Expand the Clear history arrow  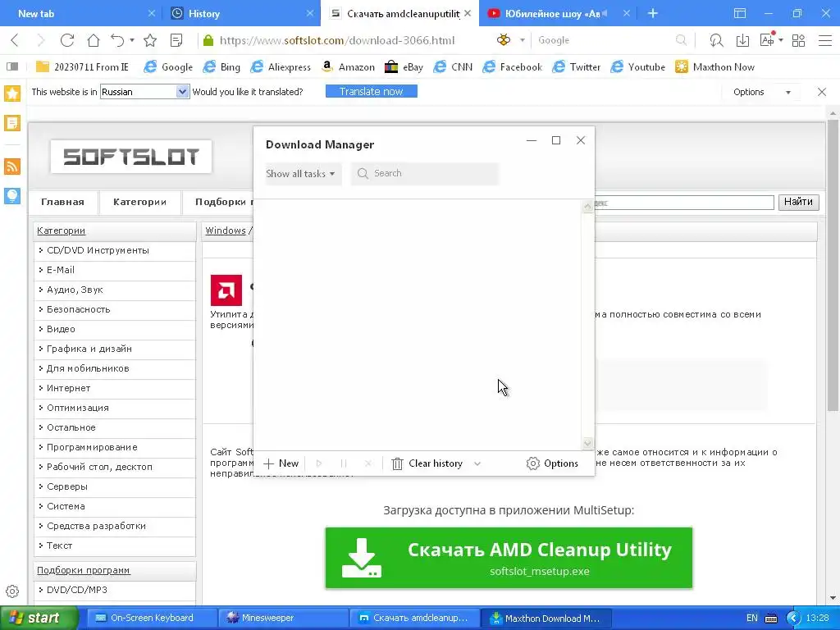477,464
